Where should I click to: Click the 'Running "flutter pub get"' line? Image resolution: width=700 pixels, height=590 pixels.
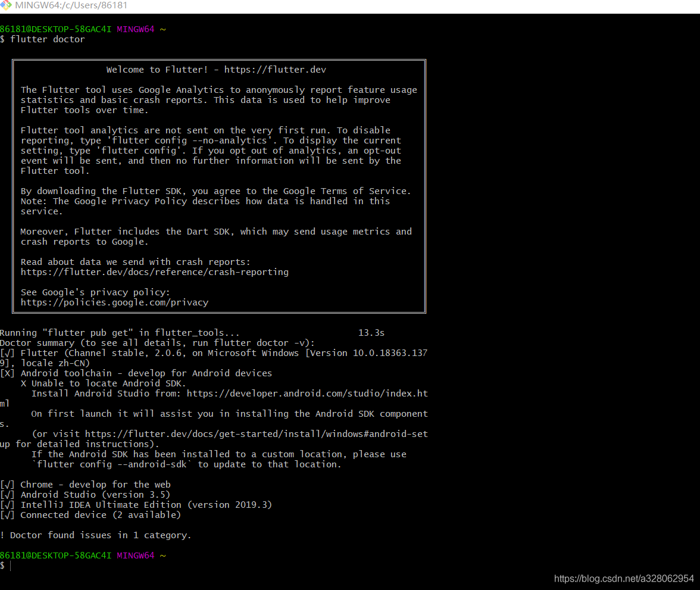click(x=120, y=333)
